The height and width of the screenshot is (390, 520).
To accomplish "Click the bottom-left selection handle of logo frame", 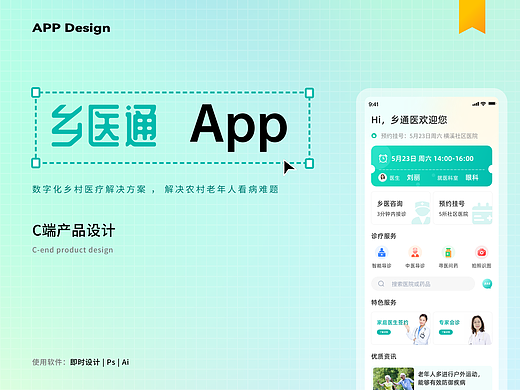I will pos(36,163).
